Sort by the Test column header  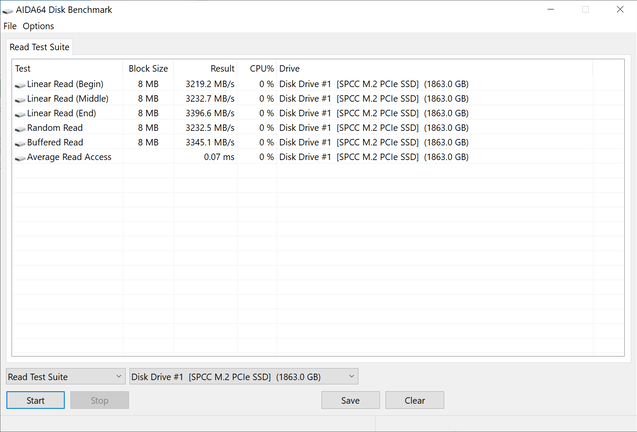pyautogui.click(x=67, y=68)
